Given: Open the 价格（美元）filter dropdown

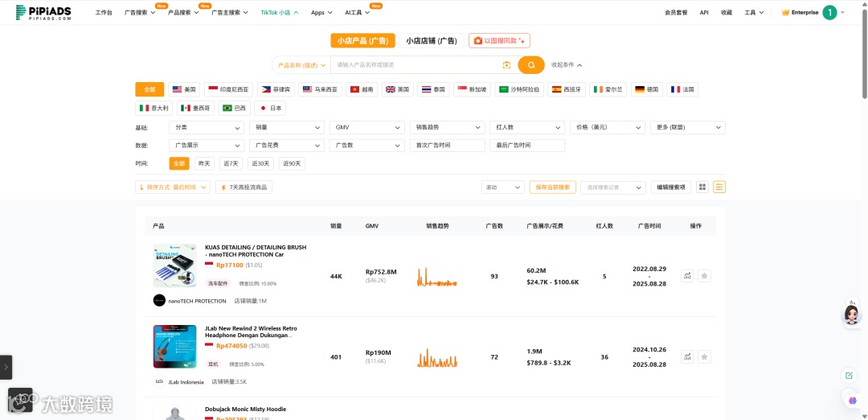Looking at the screenshot, I should coord(608,127).
